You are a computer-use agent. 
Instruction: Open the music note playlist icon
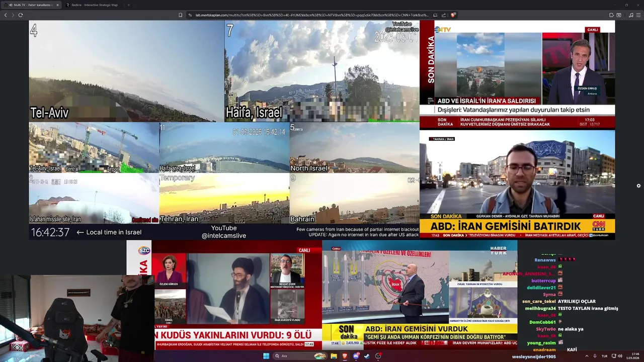pos(631,15)
